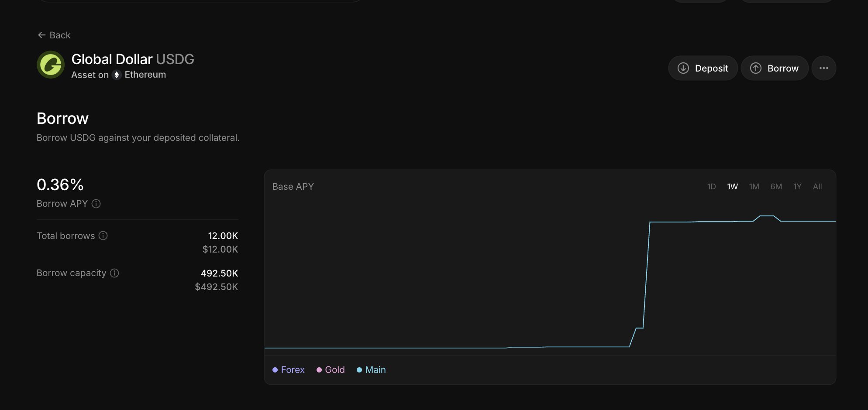Click the Borrow APY info icon
The image size is (868, 410).
[x=96, y=204]
